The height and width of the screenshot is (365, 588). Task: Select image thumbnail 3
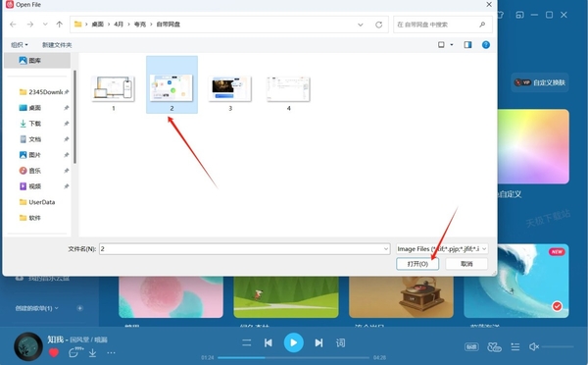(x=230, y=89)
